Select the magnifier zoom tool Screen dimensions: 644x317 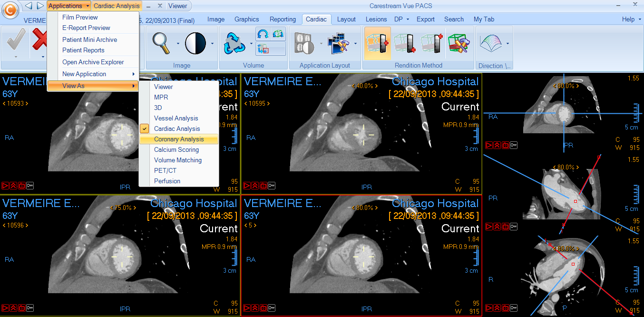point(162,43)
